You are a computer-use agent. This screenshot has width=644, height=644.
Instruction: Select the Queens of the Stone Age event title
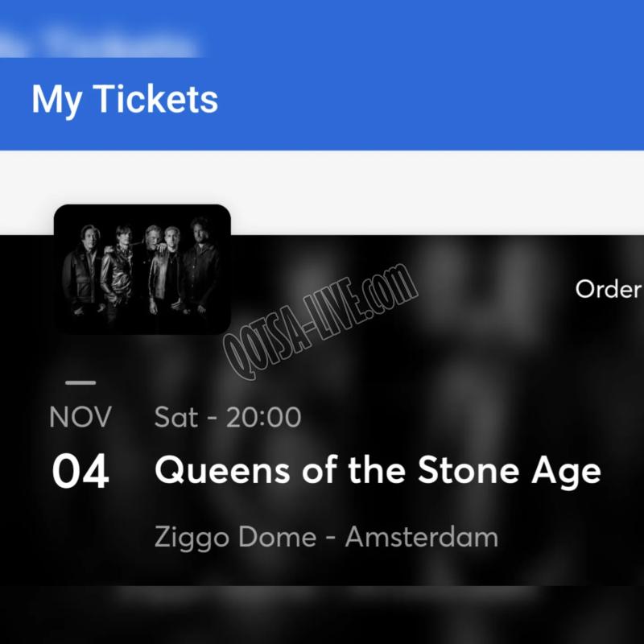point(378,471)
